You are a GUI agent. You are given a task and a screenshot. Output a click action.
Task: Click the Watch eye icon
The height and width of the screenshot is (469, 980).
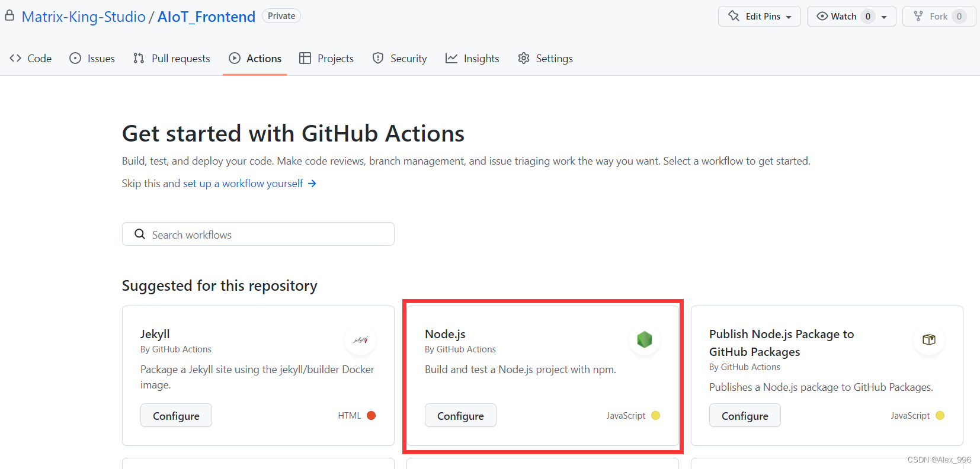click(822, 16)
